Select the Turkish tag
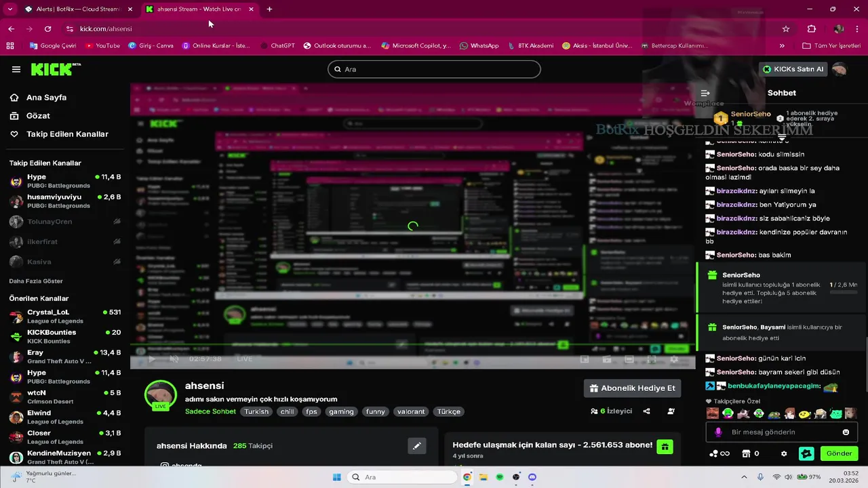 click(256, 411)
